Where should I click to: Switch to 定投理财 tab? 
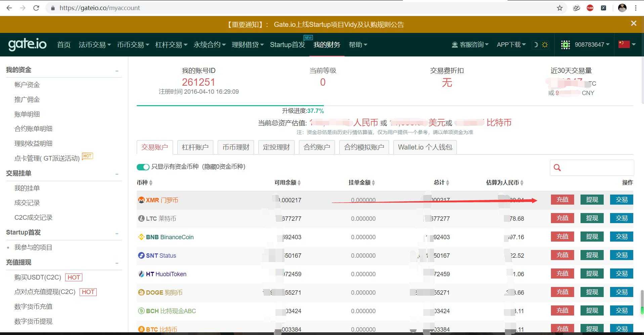[x=276, y=147]
